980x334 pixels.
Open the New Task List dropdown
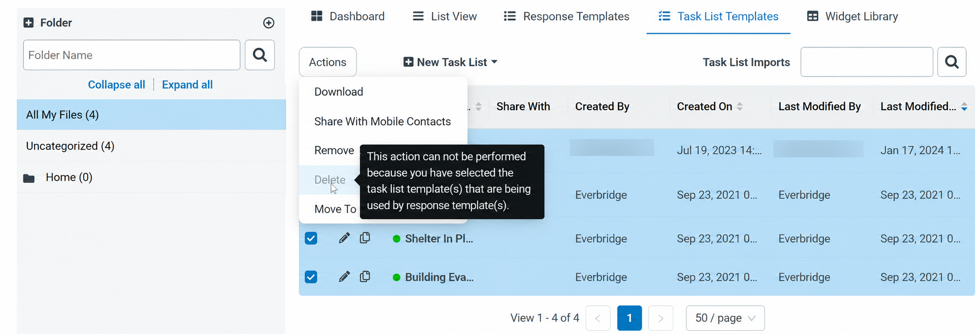450,62
